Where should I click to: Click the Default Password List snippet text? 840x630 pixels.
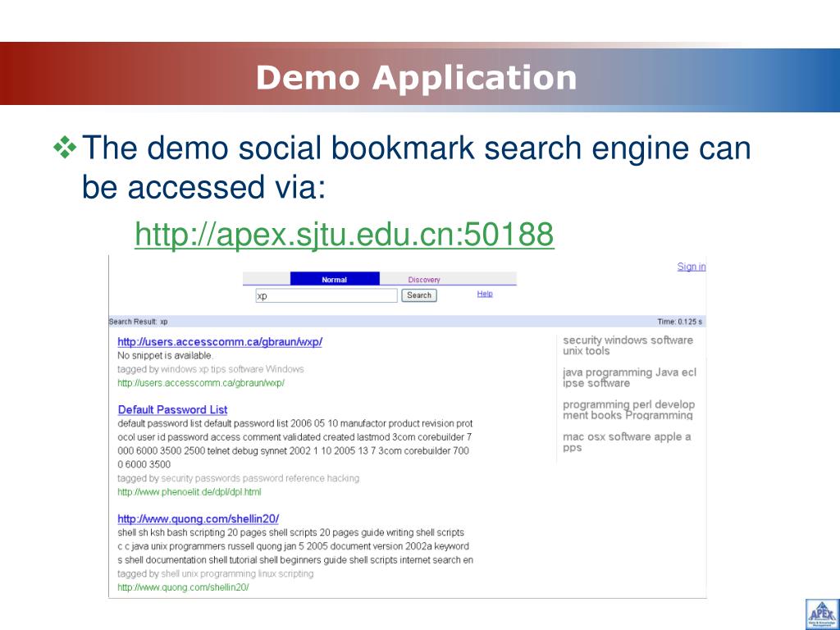click(294, 444)
